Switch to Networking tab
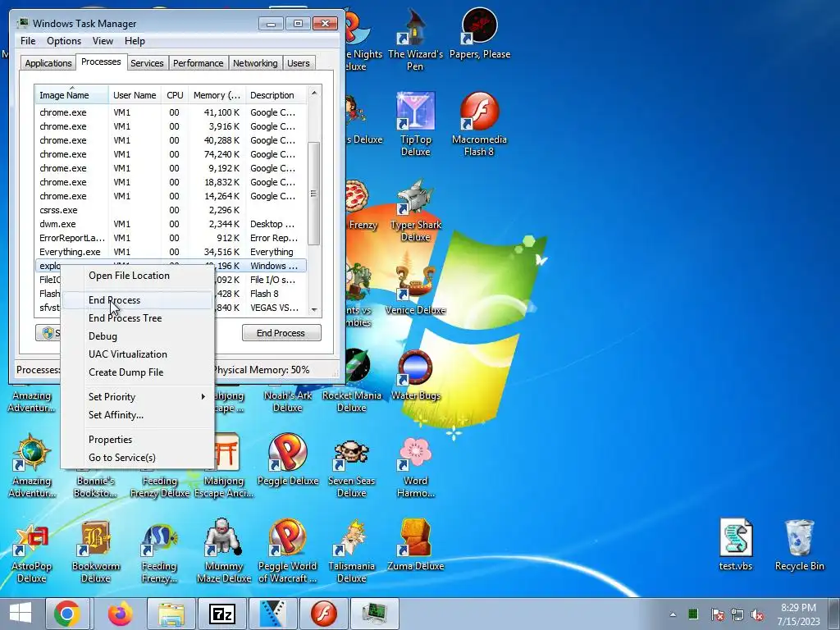840x630 pixels. pos(255,63)
